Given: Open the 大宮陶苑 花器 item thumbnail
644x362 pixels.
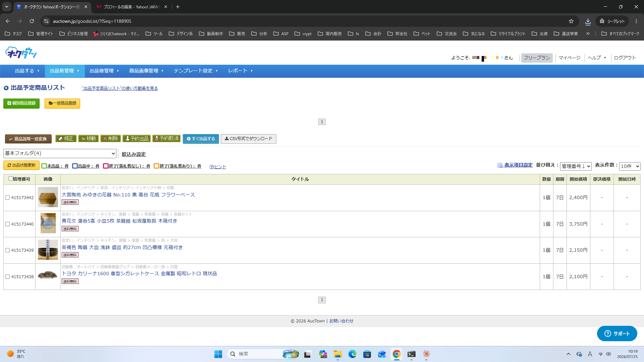Looking at the screenshot, I should coord(48,197).
